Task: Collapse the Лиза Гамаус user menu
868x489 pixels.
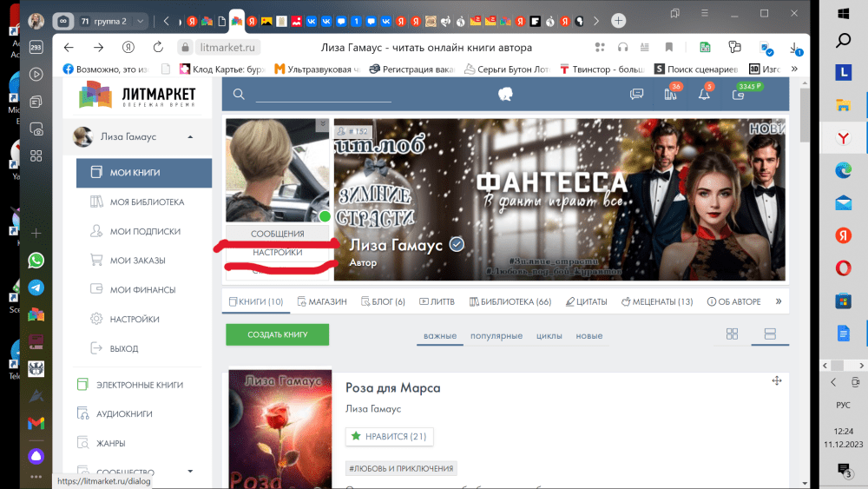Action: [190, 136]
